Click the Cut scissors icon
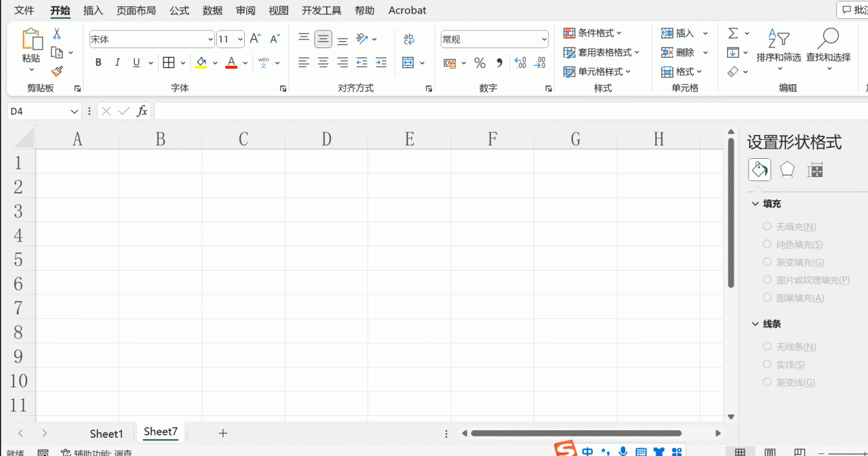 tap(57, 34)
